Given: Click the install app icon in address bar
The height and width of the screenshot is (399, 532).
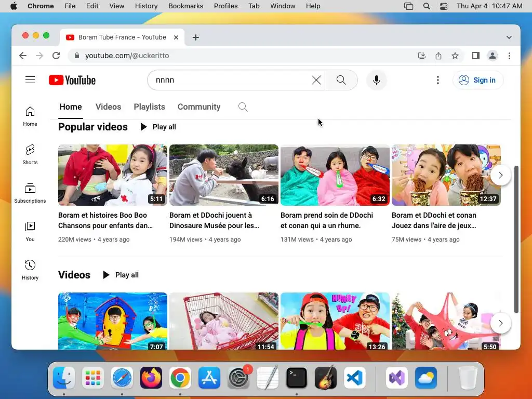Looking at the screenshot, I should click(422, 56).
